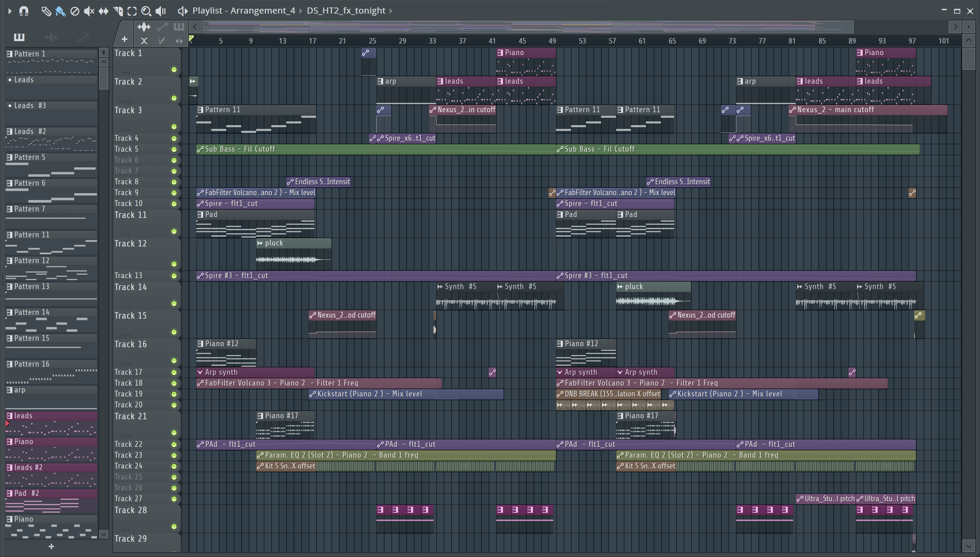Toggle the Track 4 mute LED

[x=174, y=138]
